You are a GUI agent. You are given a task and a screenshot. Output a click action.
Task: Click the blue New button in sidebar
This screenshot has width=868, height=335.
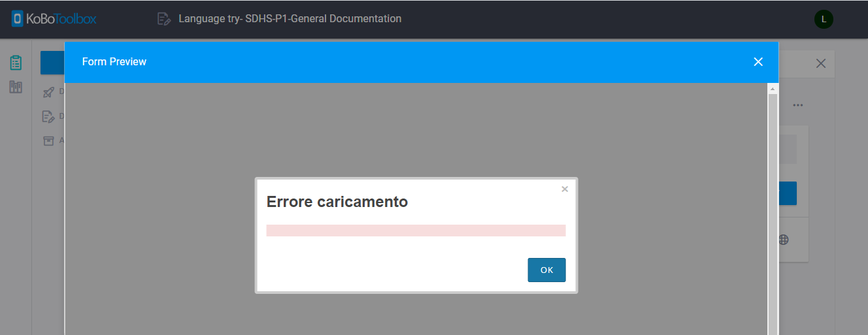(52, 63)
